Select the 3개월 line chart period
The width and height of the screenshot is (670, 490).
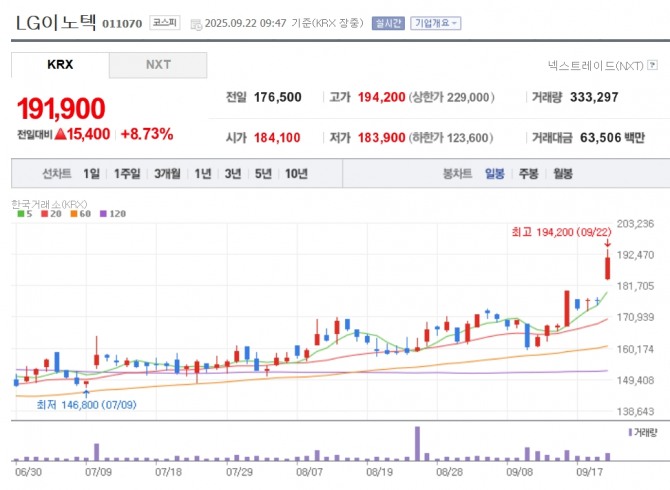(167, 174)
